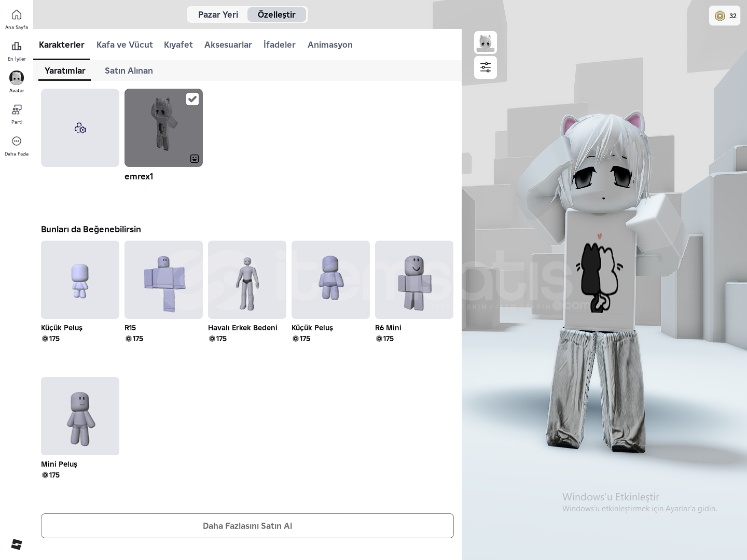Click 175 price under Mini Peluş
This screenshot has height=560, width=747.
[x=50, y=475]
